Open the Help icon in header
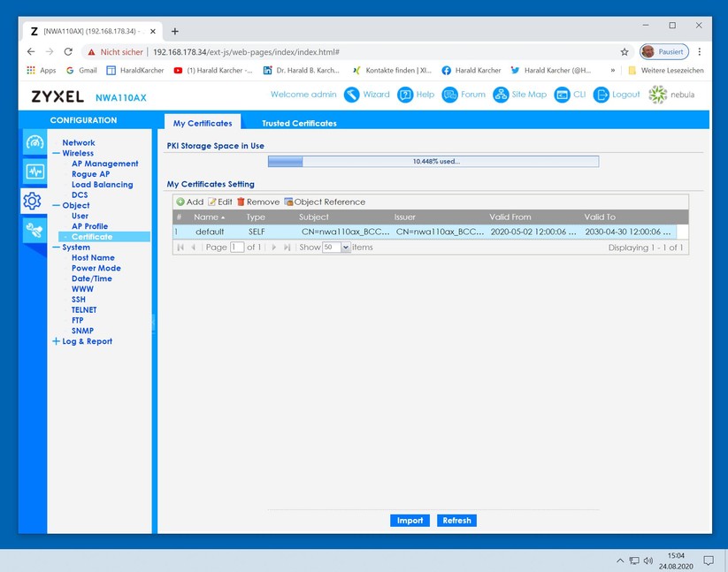This screenshot has height=572, width=728. (x=405, y=95)
